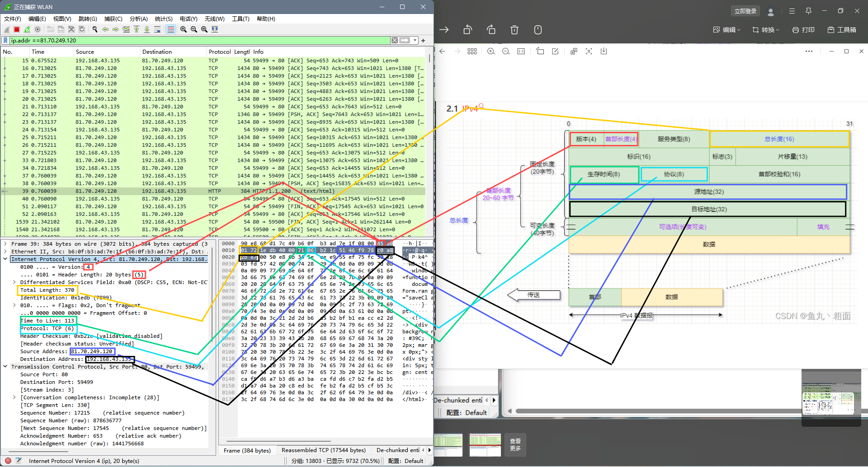Close the capture file icon
Image resolution: width=868 pixels, height=467 pixels.
click(x=71, y=29)
